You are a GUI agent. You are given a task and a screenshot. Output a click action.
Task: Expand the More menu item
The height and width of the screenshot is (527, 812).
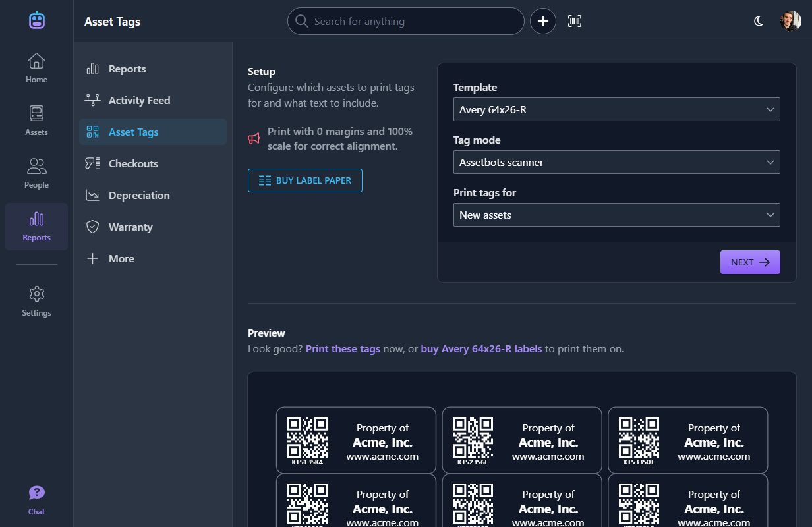pyautogui.click(x=153, y=259)
